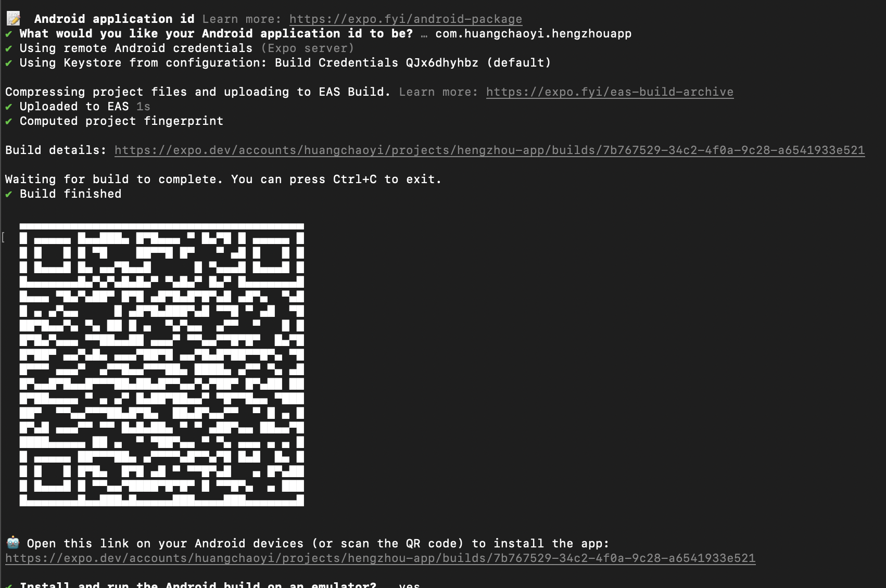Click the green checkmark beside Build finished

point(9,194)
